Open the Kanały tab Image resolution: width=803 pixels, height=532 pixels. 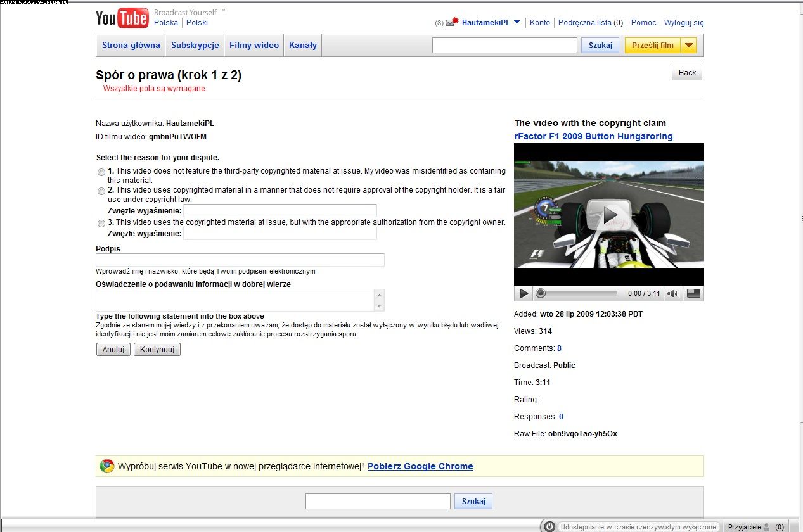[x=303, y=46]
